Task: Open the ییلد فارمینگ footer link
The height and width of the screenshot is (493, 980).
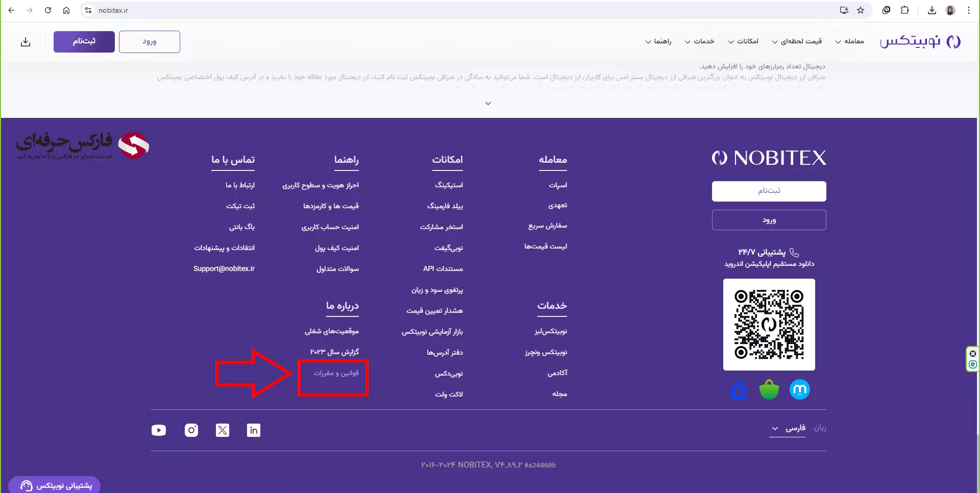Action: coord(445,206)
